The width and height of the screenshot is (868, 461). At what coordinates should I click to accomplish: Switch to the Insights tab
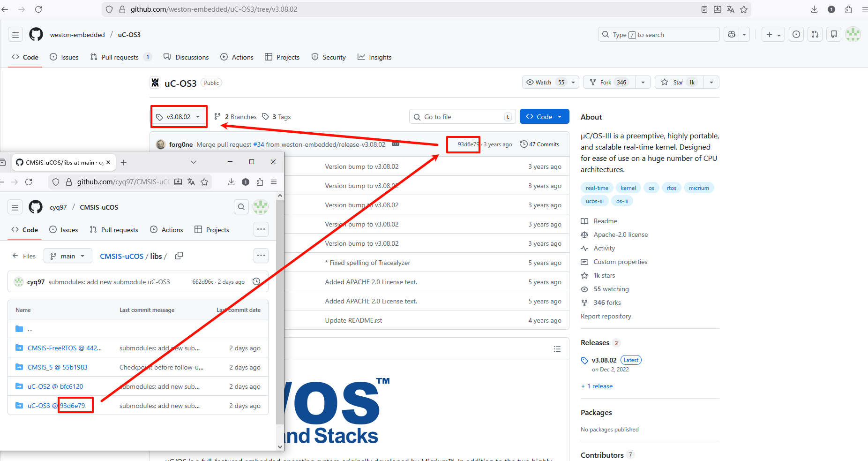374,57
